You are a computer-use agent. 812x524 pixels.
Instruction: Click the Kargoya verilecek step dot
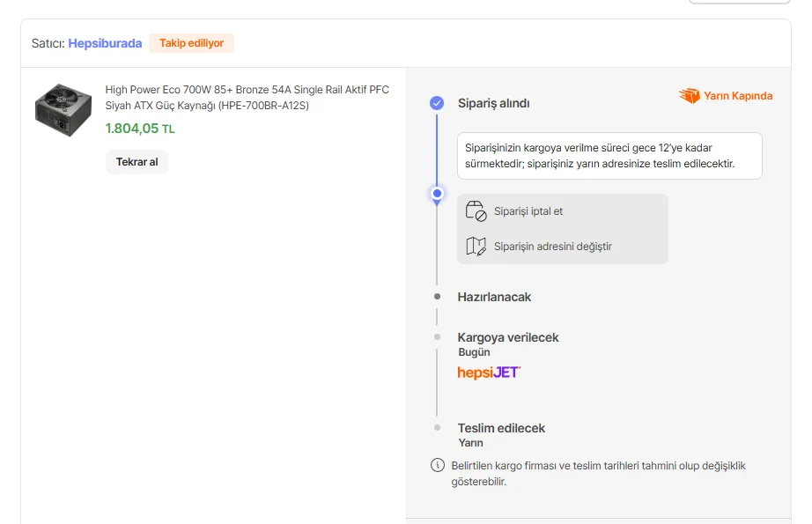[437, 336]
